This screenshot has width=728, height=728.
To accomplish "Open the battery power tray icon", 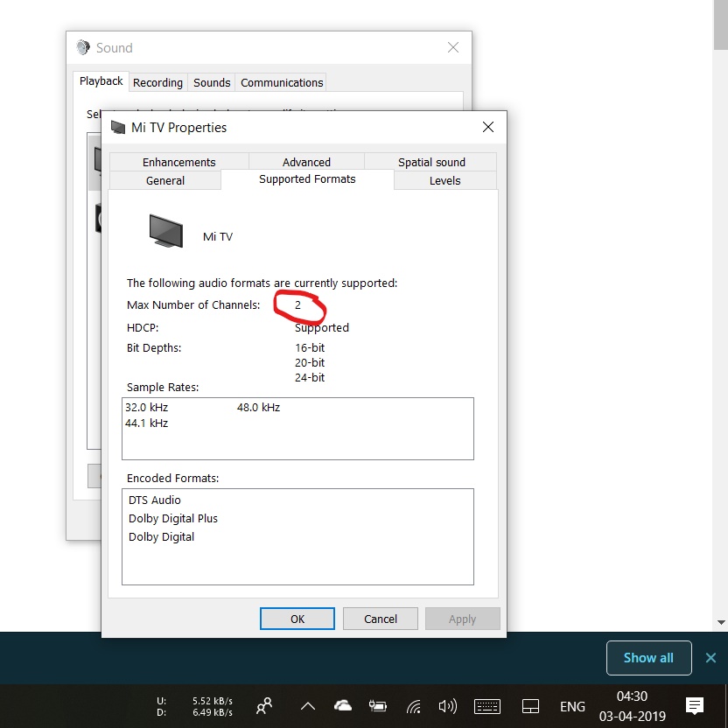I will pos(377,706).
